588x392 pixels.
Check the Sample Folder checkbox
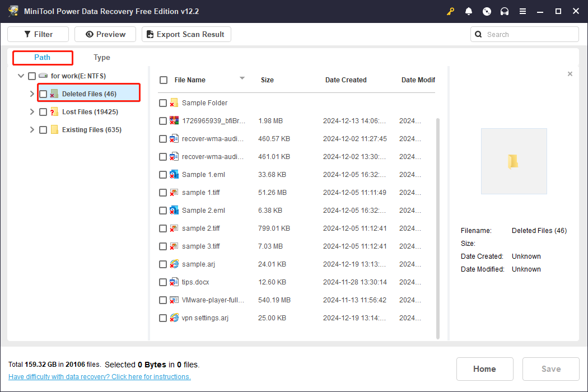click(x=163, y=103)
